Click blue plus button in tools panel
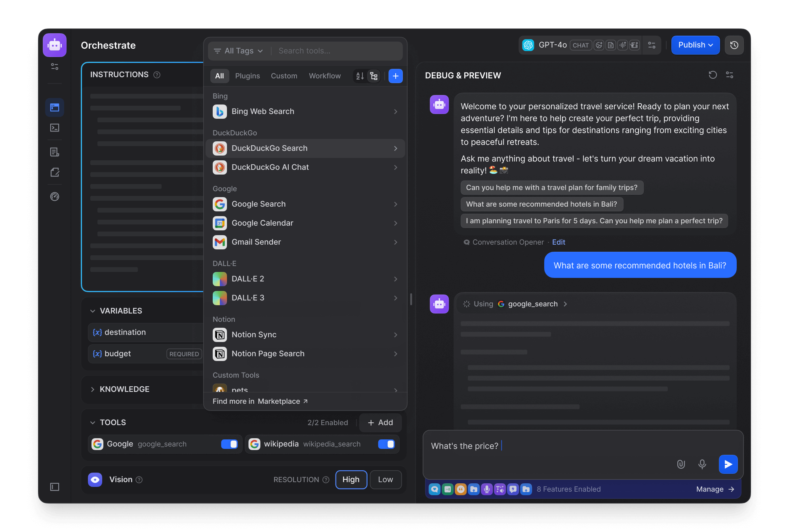This screenshot has width=789, height=532. (395, 76)
